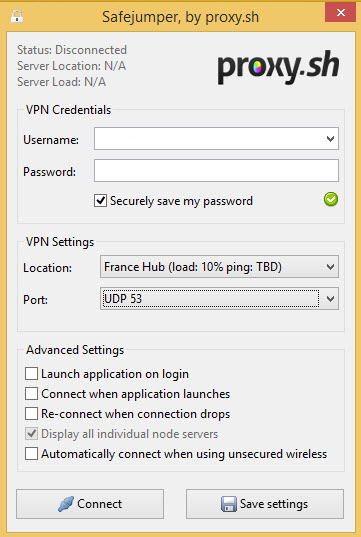
Task: Enable Connect when application launches
Action: (x=31, y=394)
